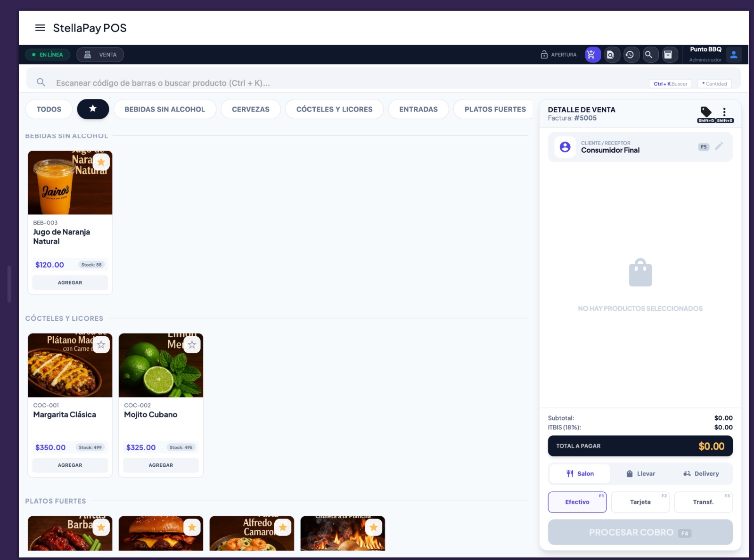Screen dimensions: 754x560
Task: Click the user profile avatar icon
Action: 734,55
